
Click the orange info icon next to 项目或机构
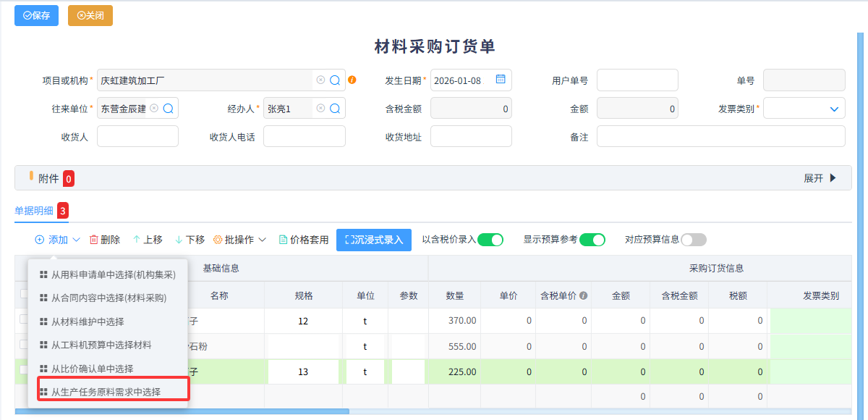[352, 80]
